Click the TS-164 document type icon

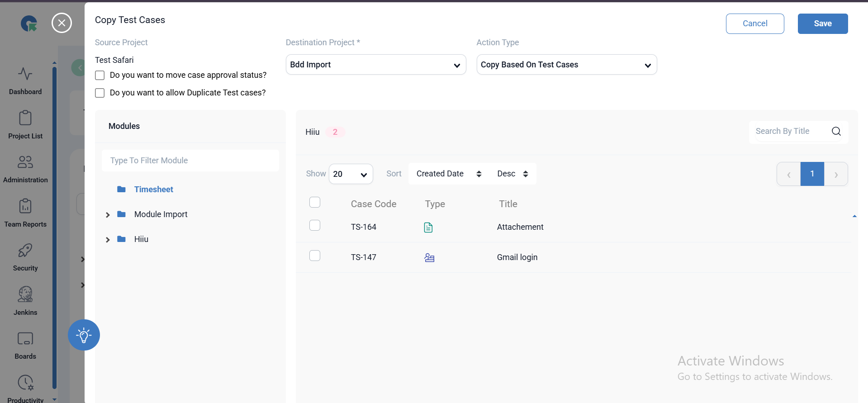pyautogui.click(x=428, y=228)
